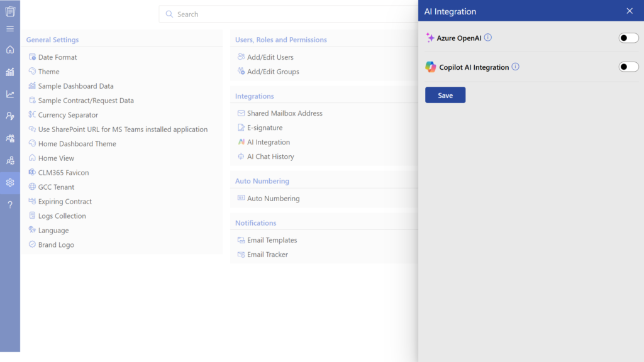The height and width of the screenshot is (362, 644).
Task: Open the help question mark icon
Action: click(10, 205)
